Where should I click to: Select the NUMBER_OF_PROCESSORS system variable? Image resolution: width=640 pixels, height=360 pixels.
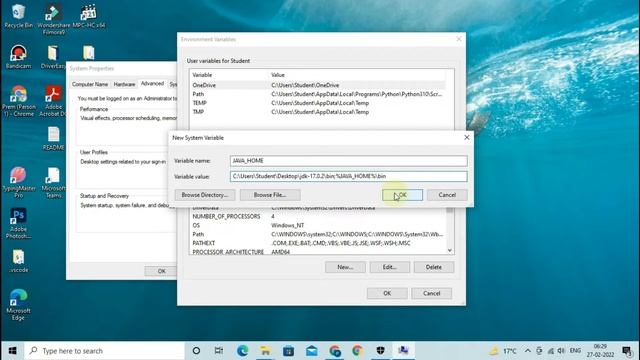click(x=318, y=216)
